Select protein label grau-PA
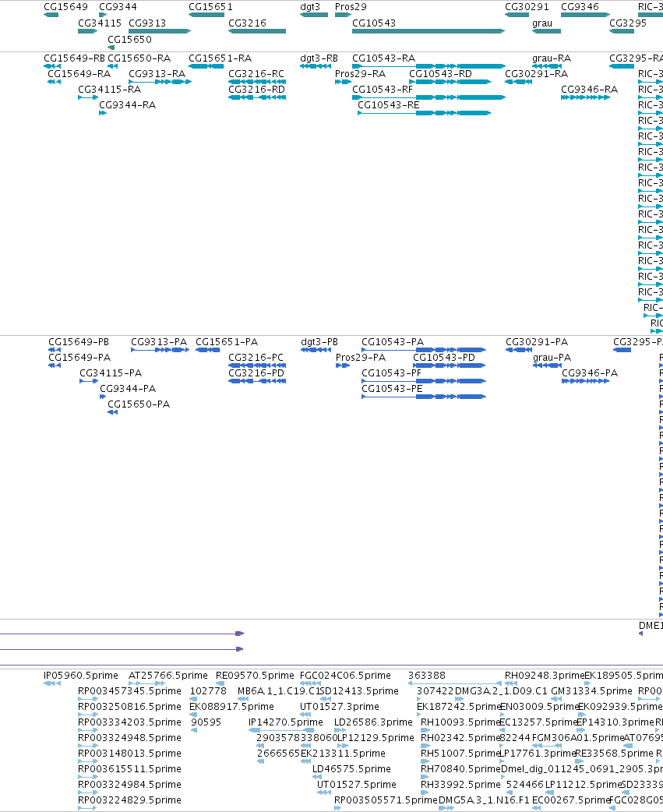Viewport: 663px width, 812px height. coord(552,358)
